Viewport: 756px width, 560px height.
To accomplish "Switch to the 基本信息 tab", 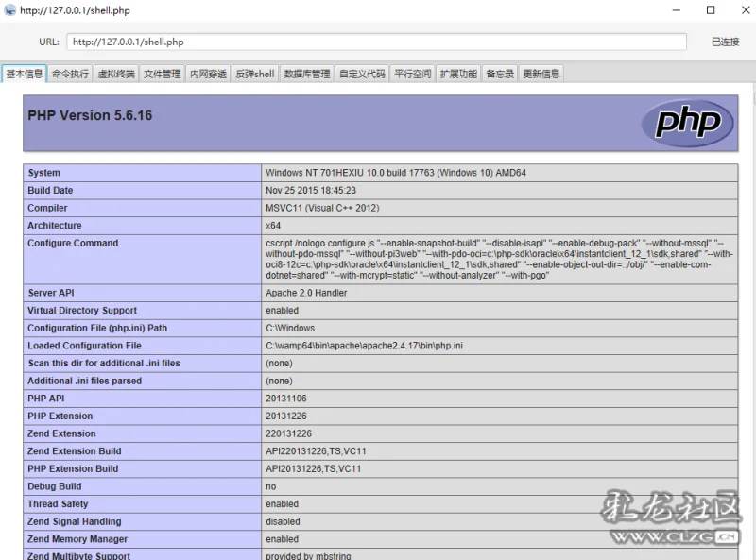I will (25, 74).
